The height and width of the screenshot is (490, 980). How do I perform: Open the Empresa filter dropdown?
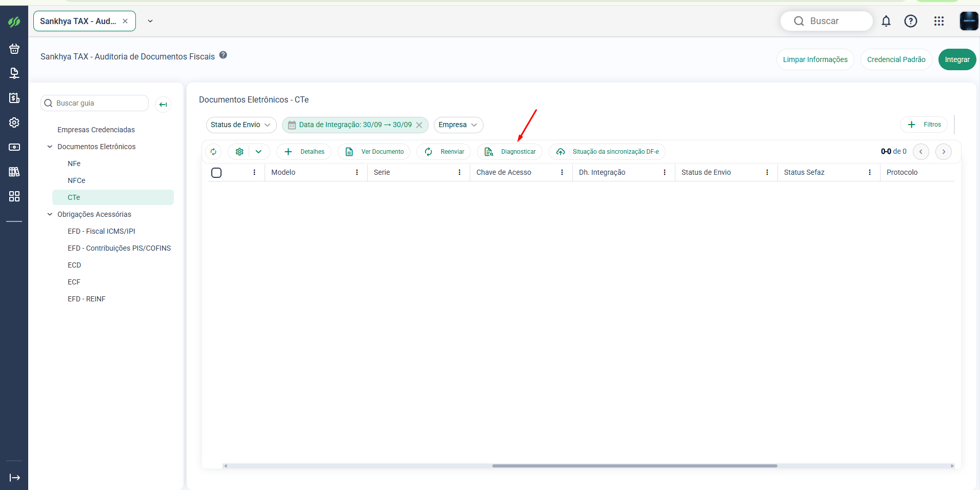458,125
